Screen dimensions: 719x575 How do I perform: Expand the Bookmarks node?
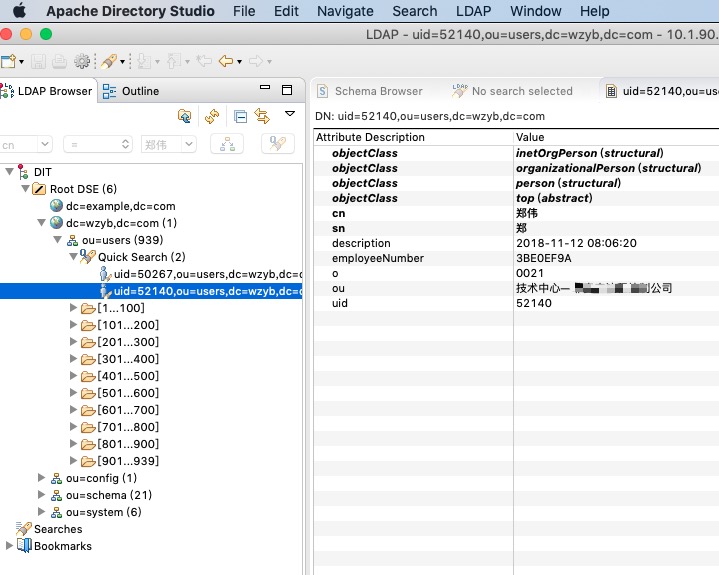(x=9, y=546)
